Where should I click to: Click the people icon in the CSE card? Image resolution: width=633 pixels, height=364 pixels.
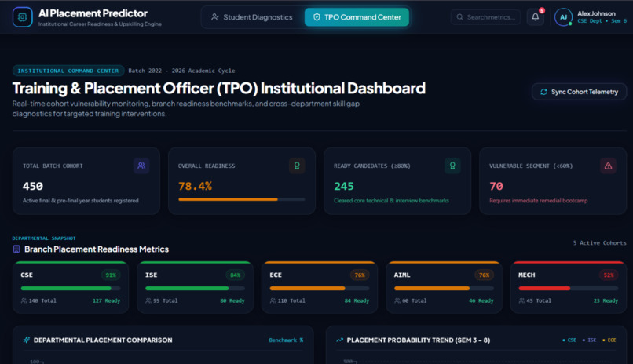point(24,300)
